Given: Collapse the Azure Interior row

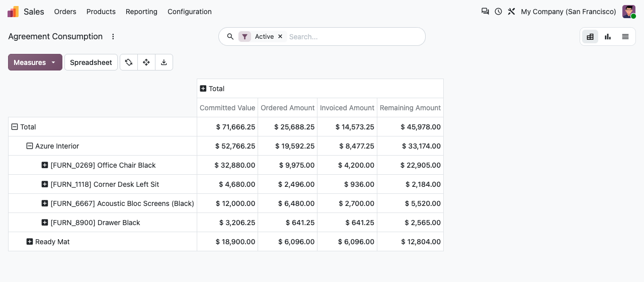Looking at the screenshot, I should point(30,146).
